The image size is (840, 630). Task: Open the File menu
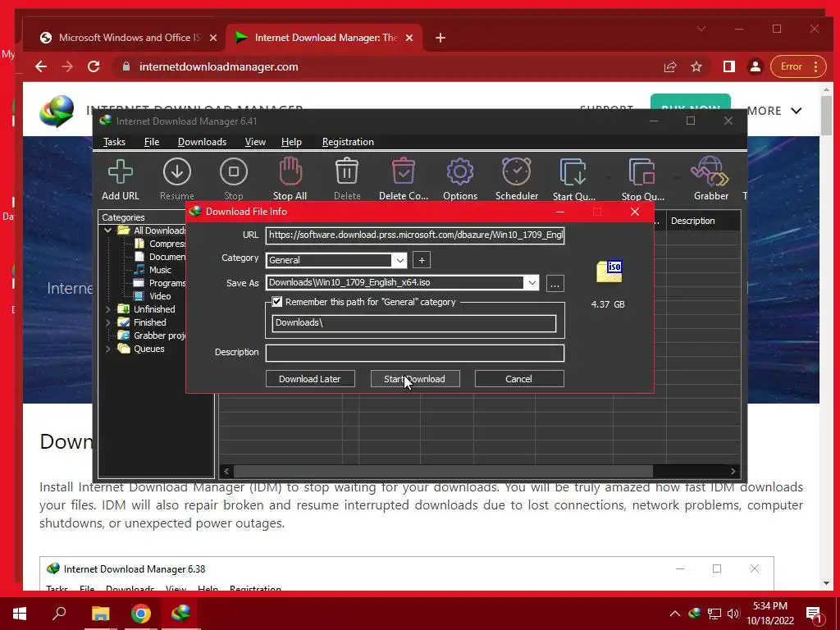(152, 142)
